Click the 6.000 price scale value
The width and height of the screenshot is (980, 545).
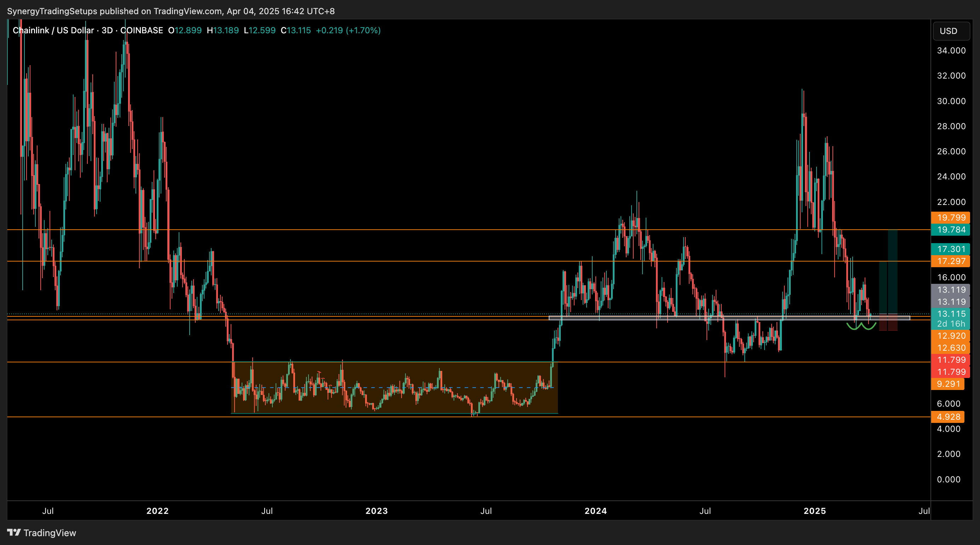coord(949,404)
